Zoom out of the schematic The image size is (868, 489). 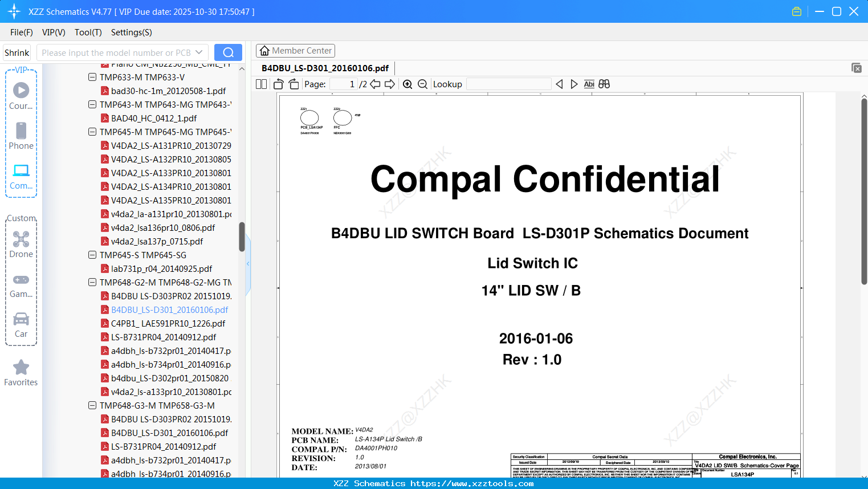pyautogui.click(x=422, y=84)
